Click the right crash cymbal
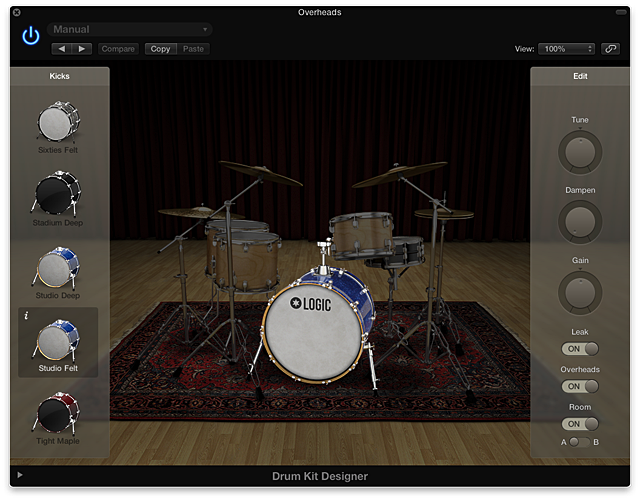Screen dimensions: 640x500 [x=399, y=173]
